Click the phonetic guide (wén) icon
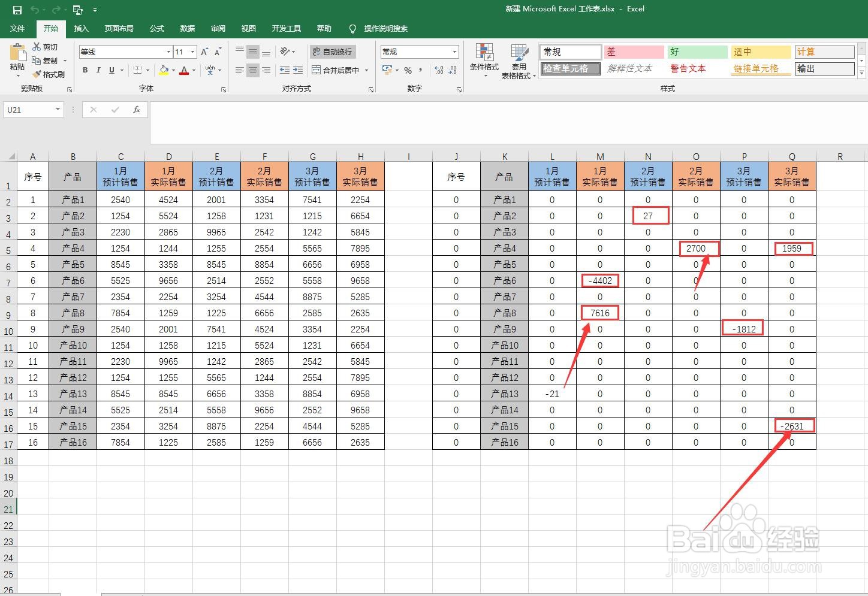Viewport: 868px width, 596px height. [210, 70]
